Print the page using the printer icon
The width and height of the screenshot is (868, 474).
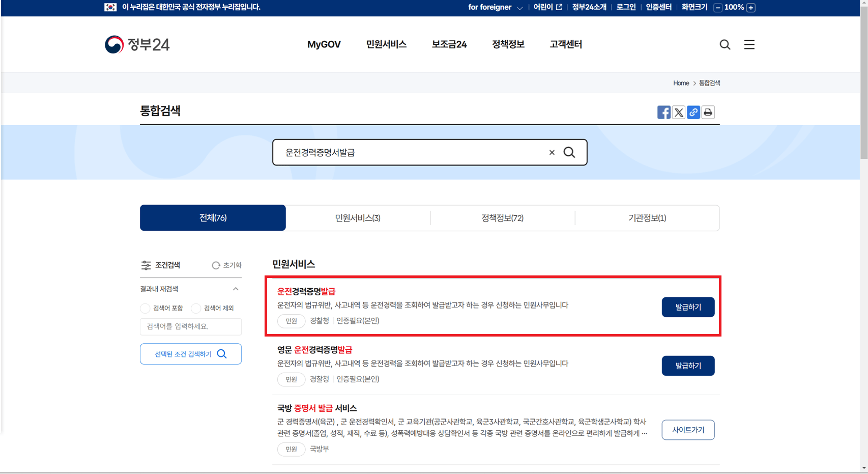708,112
